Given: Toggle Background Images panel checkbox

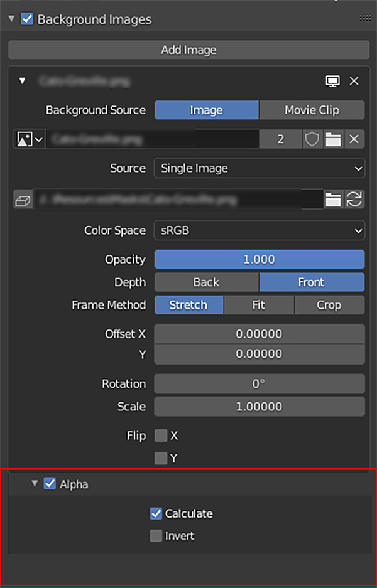Looking at the screenshot, I should pos(27,19).
